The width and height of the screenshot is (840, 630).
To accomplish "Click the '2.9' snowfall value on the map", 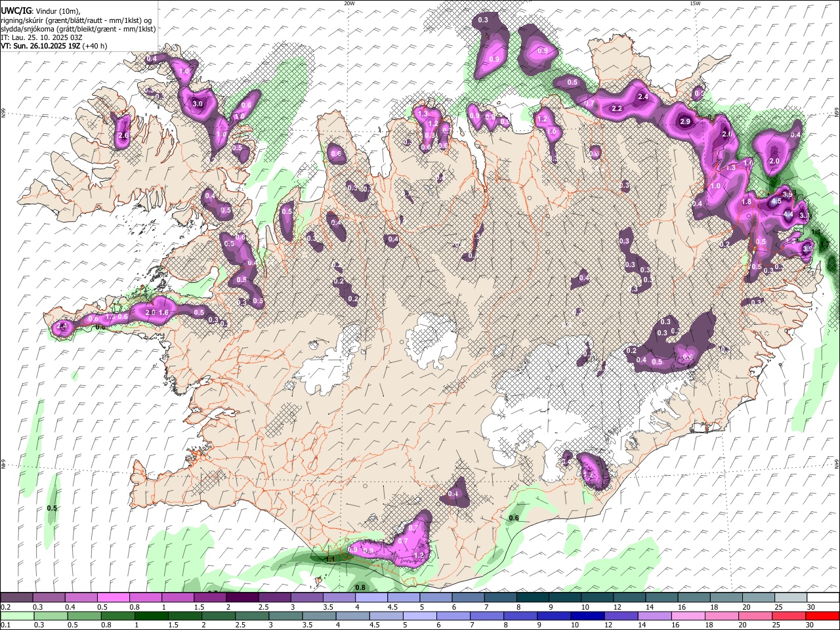I will [685, 121].
